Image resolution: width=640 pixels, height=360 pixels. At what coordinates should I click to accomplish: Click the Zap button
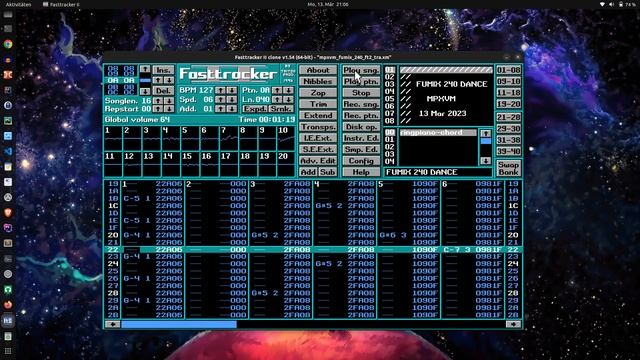pos(318,93)
